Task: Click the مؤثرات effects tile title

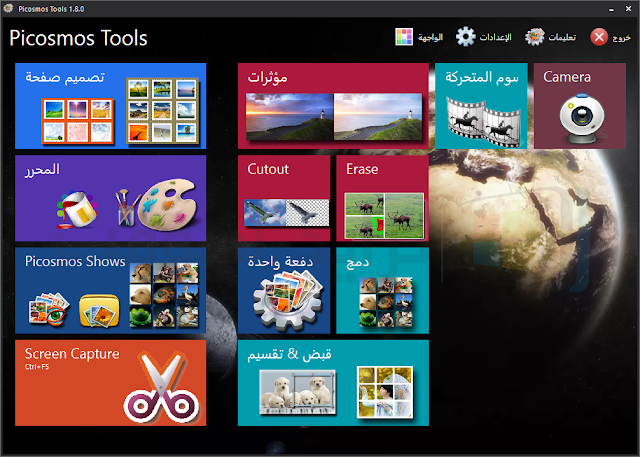Action: point(268,78)
